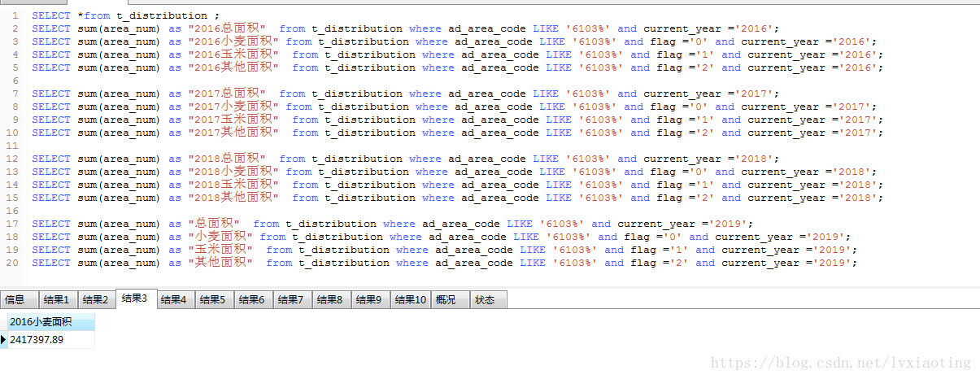Switch to the 结果6 tab

pyautogui.click(x=253, y=300)
